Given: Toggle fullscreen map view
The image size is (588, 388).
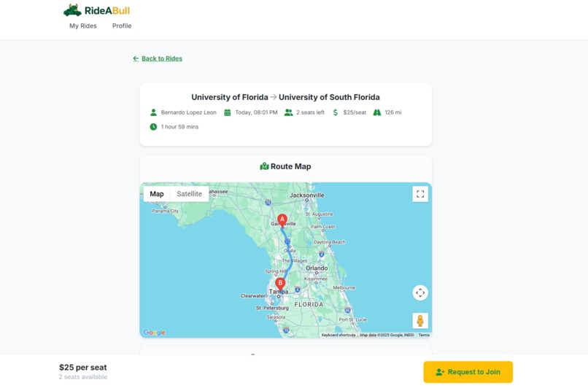Looking at the screenshot, I should coord(420,194).
